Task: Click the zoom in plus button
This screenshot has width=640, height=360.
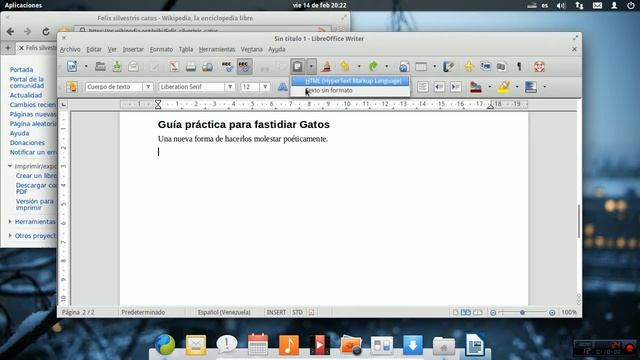Action: 552,312
